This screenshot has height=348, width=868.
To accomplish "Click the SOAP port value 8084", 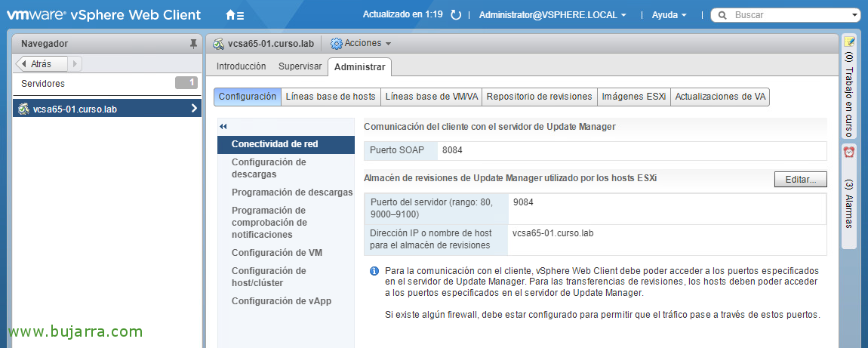I will pyautogui.click(x=452, y=150).
